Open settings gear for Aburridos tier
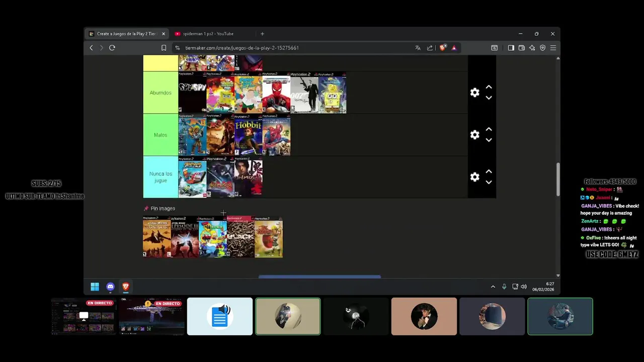 [474, 93]
